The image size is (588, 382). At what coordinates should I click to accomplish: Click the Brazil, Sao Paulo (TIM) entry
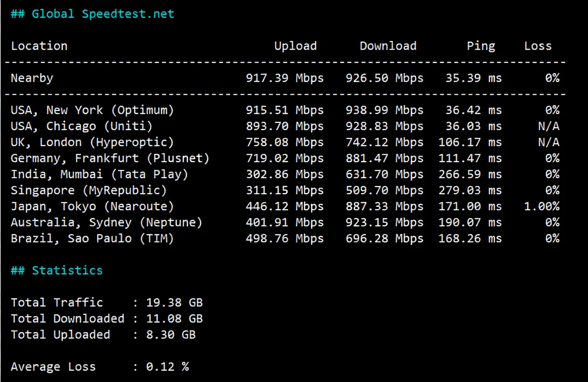pos(92,238)
